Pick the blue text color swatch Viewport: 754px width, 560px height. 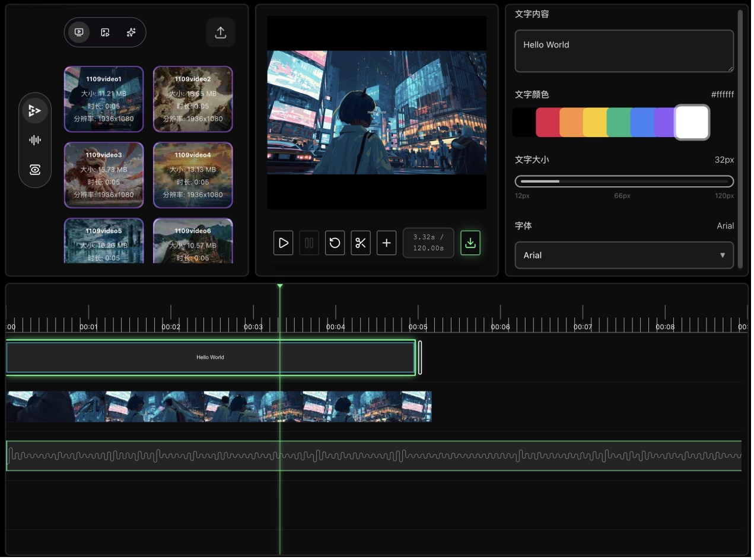(642, 123)
